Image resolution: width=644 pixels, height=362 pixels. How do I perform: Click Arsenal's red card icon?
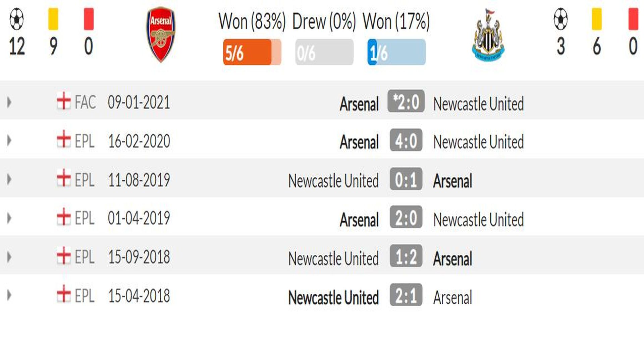[x=89, y=19]
